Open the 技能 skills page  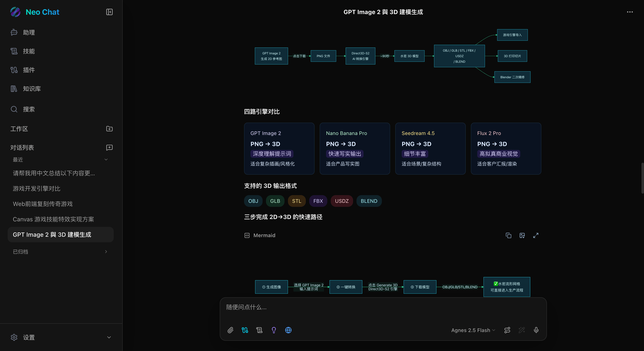pos(61,51)
